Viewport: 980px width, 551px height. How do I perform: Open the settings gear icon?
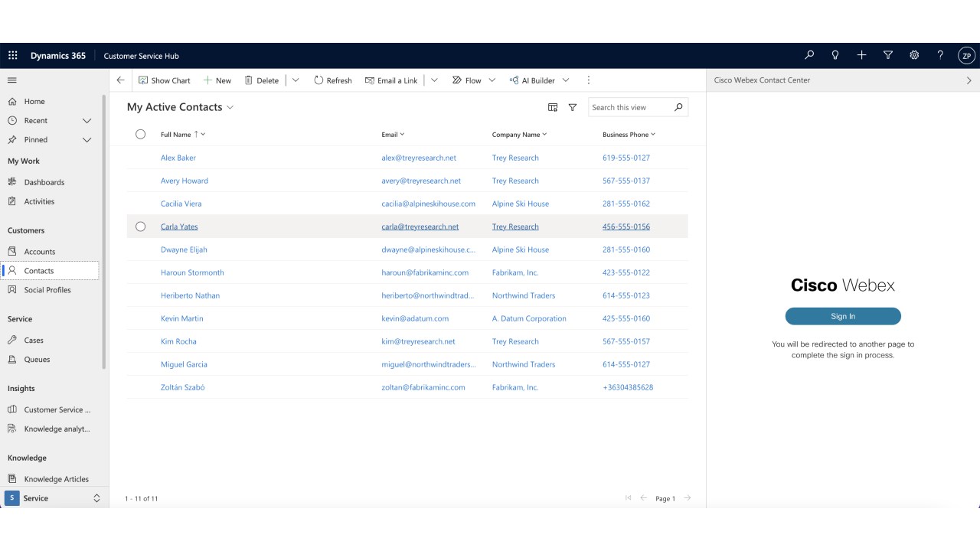[914, 55]
